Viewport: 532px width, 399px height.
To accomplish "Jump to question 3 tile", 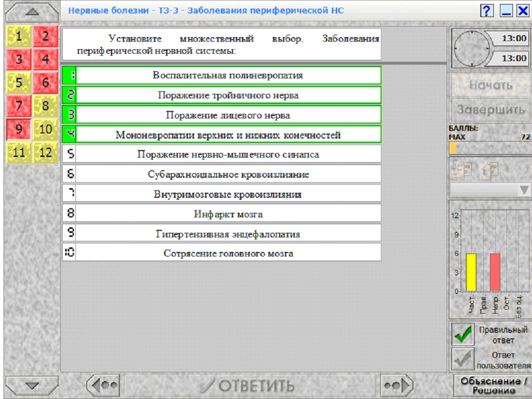I will coord(19,59).
